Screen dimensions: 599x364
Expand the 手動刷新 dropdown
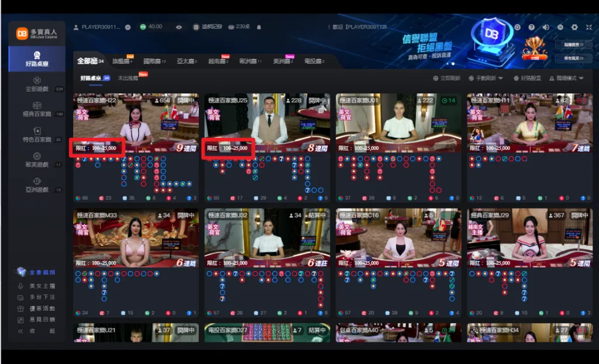click(x=486, y=78)
